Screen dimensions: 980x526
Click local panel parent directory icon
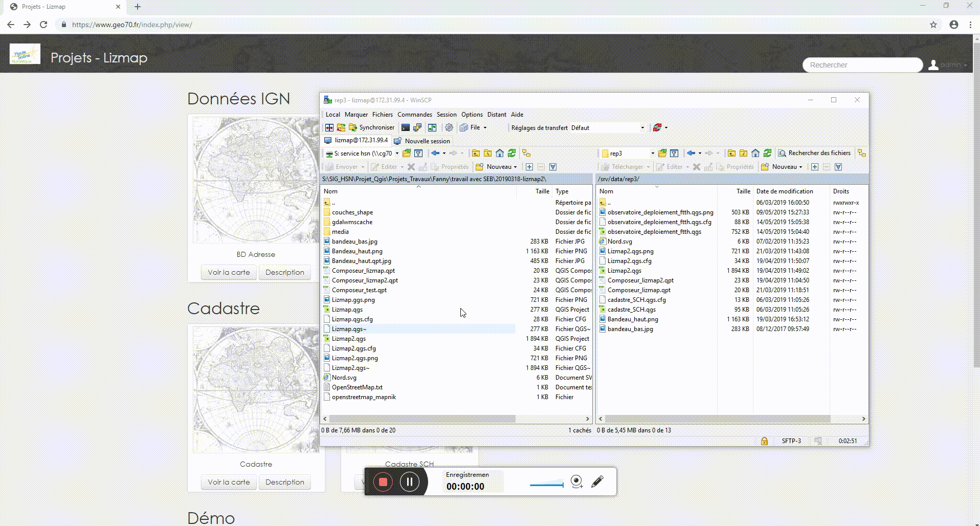click(476, 153)
